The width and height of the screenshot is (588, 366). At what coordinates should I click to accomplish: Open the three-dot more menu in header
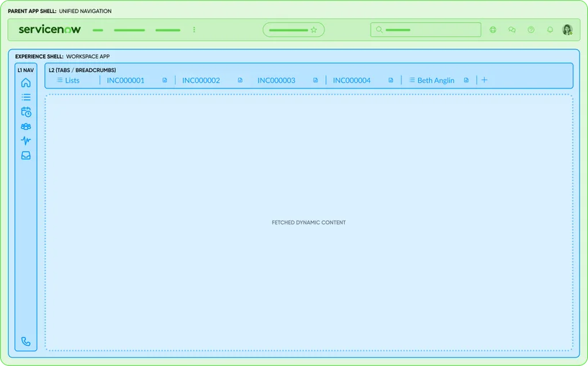click(194, 30)
